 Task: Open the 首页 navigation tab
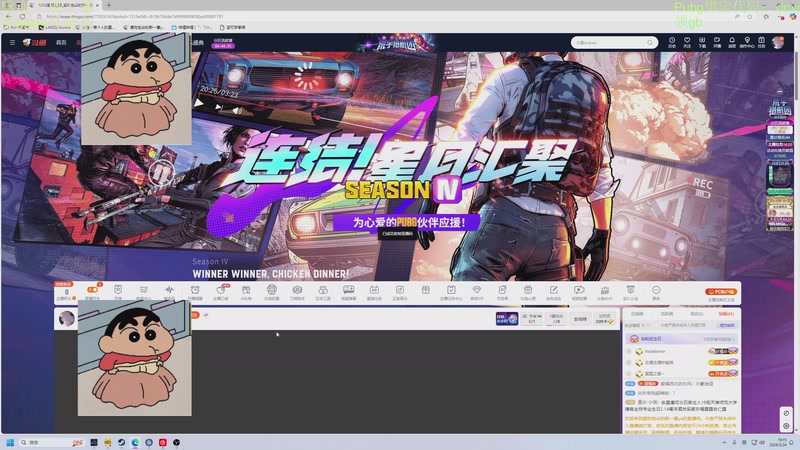(61, 42)
